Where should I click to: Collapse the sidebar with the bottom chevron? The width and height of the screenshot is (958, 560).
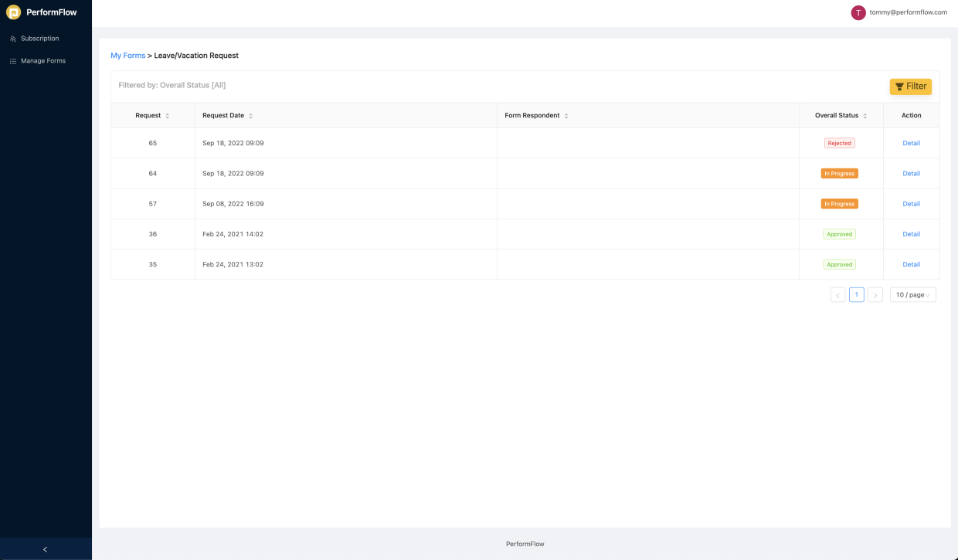46,548
